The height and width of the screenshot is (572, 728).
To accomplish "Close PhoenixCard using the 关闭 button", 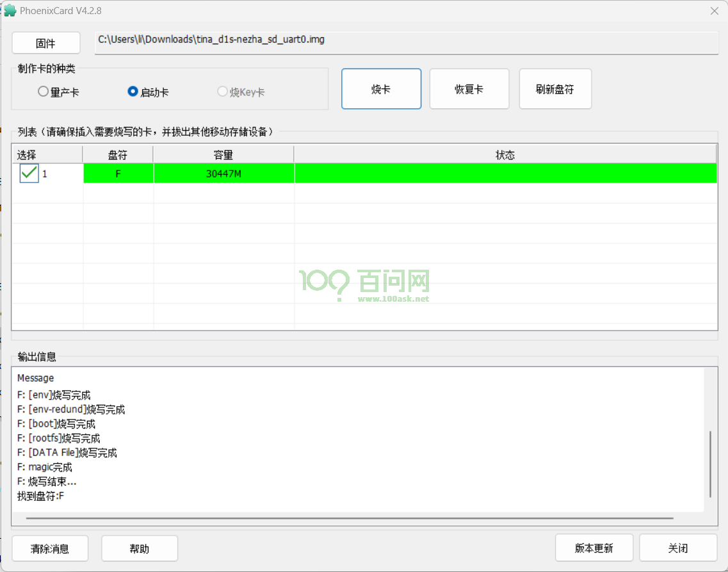I will coord(678,548).
